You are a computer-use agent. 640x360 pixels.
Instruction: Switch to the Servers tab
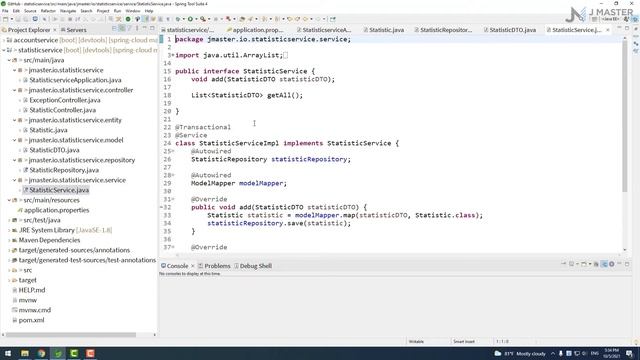point(73,30)
